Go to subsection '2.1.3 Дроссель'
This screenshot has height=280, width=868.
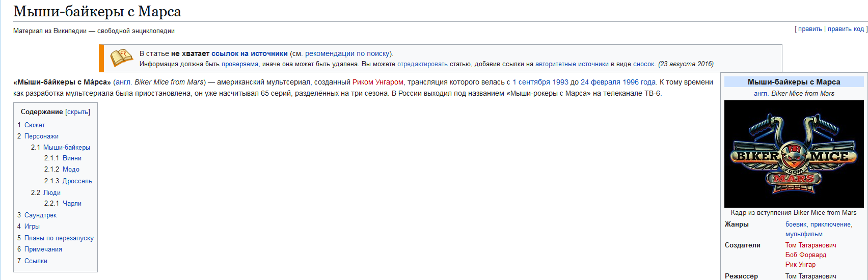(68, 181)
